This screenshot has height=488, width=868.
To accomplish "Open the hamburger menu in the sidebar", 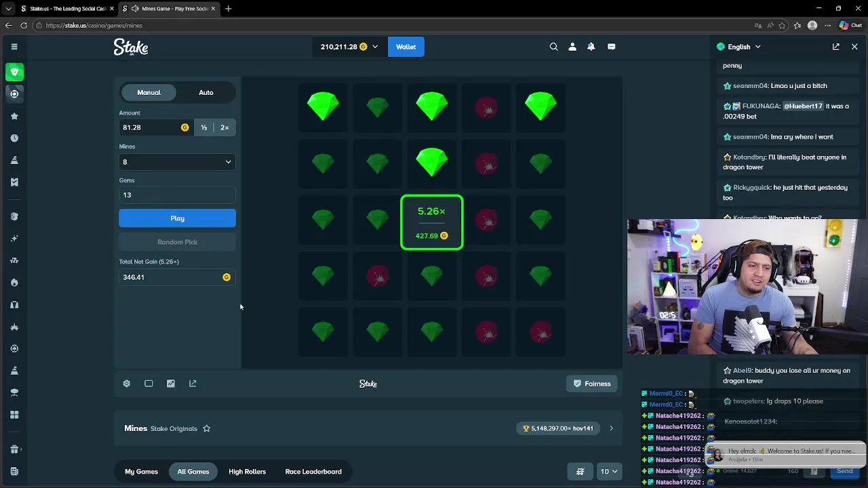I will pyautogui.click(x=14, y=47).
